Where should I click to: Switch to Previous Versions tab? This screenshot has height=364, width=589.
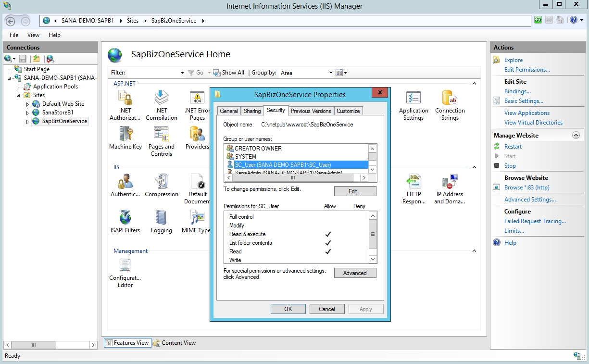[311, 111]
